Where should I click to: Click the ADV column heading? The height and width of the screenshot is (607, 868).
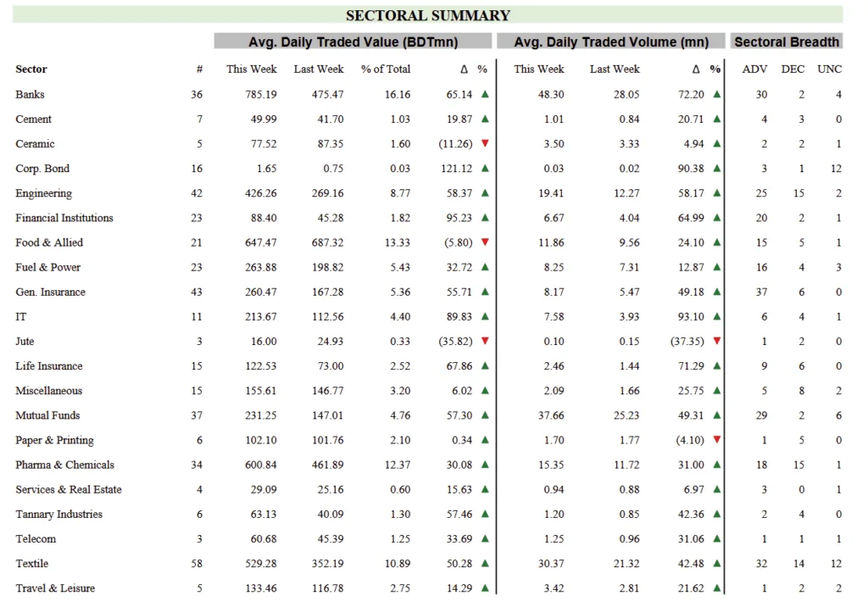(x=754, y=69)
